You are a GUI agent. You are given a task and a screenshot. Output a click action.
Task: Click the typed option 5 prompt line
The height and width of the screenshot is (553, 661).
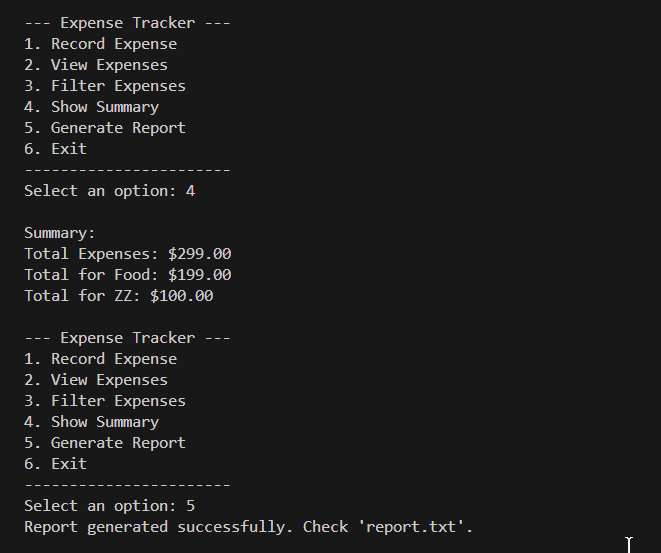109,506
